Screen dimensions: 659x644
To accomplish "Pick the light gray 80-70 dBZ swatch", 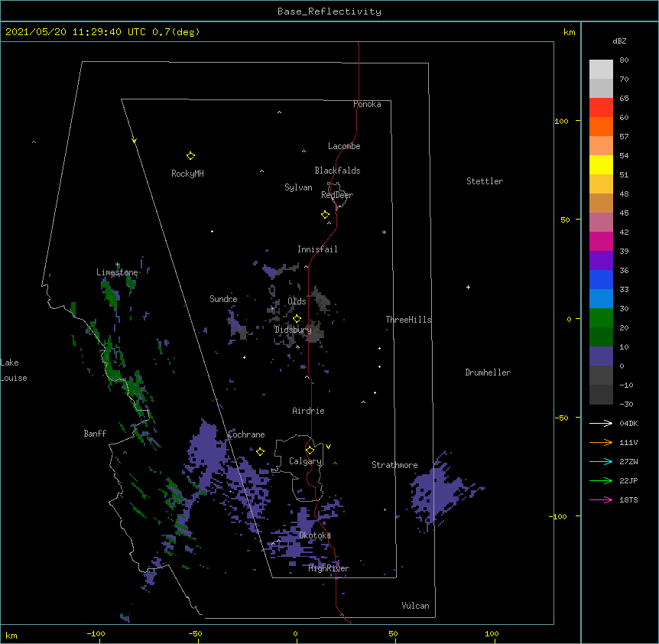I will [601, 70].
